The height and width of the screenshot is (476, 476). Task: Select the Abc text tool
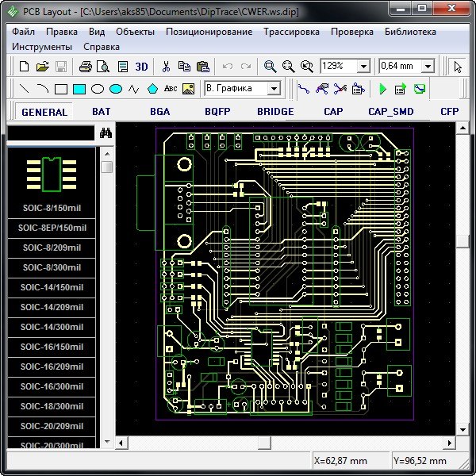171,89
